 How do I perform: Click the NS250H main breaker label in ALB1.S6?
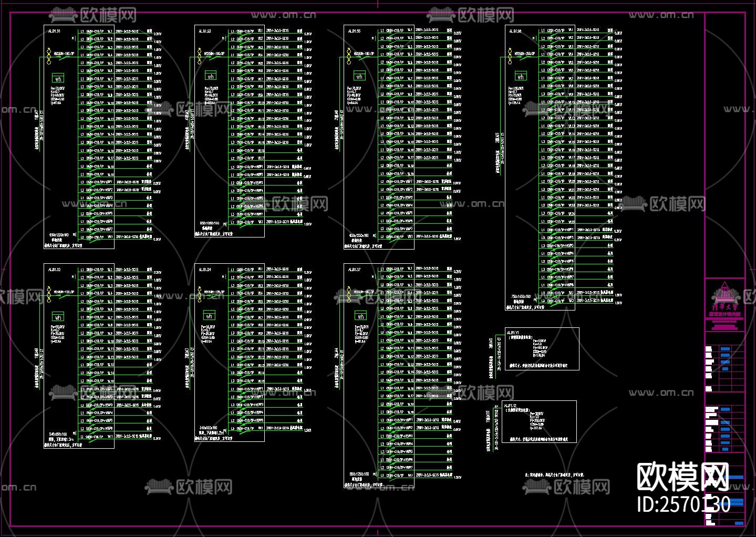(524, 54)
